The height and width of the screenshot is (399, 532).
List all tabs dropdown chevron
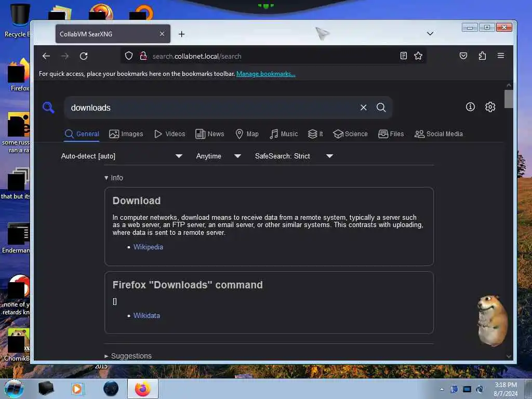430,34
